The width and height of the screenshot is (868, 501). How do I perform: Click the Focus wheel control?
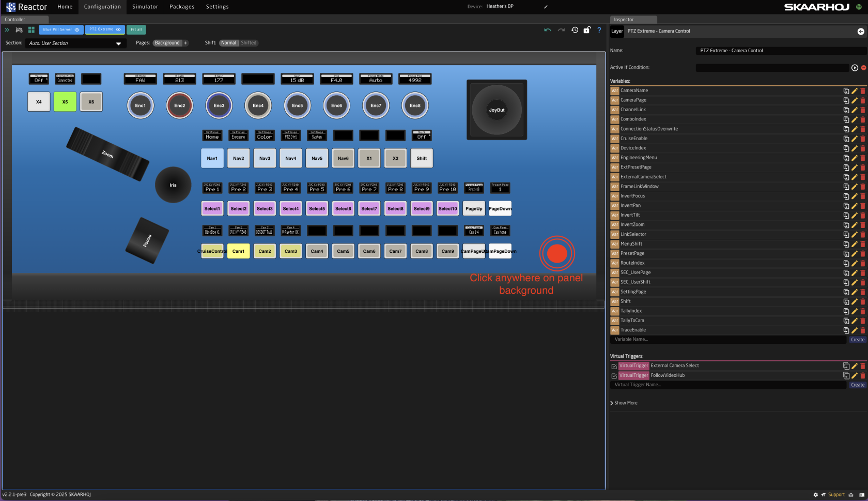tap(147, 241)
